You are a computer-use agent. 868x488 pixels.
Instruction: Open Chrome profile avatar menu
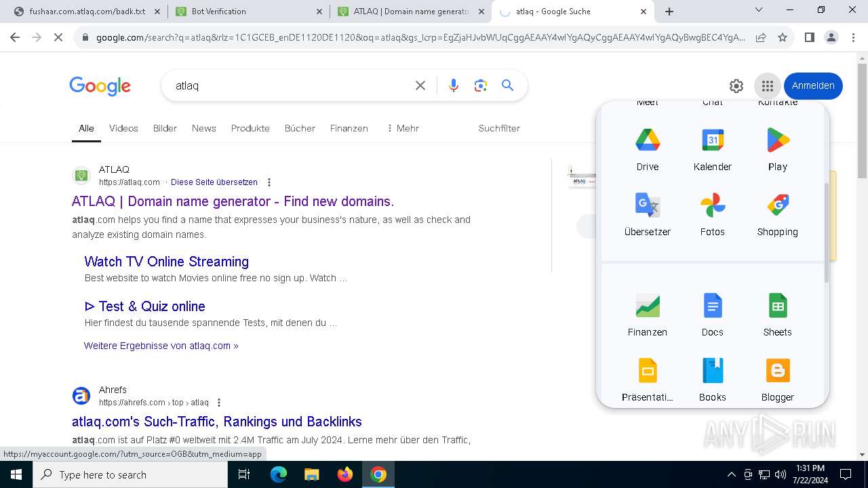(831, 38)
